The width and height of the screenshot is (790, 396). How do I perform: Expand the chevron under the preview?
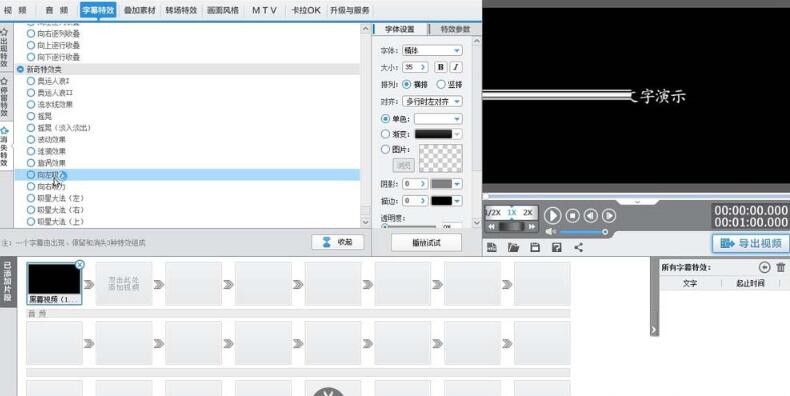point(637,202)
